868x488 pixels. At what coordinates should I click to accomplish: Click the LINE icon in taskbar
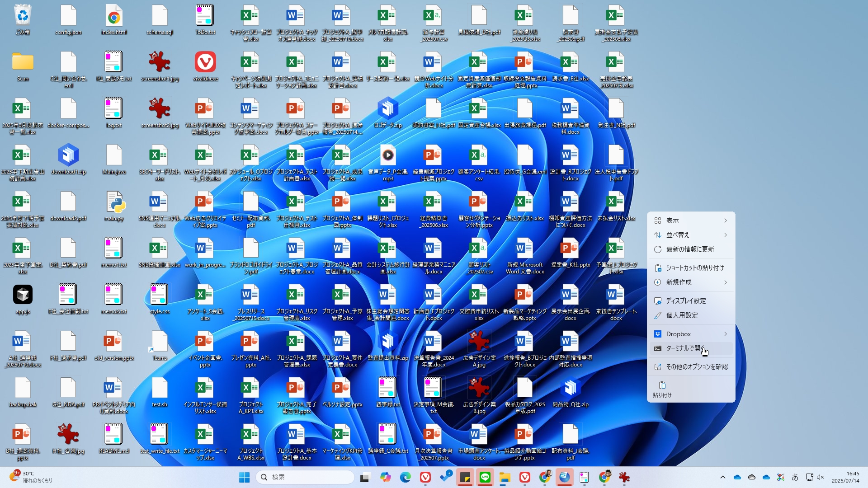pyautogui.click(x=485, y=477)
